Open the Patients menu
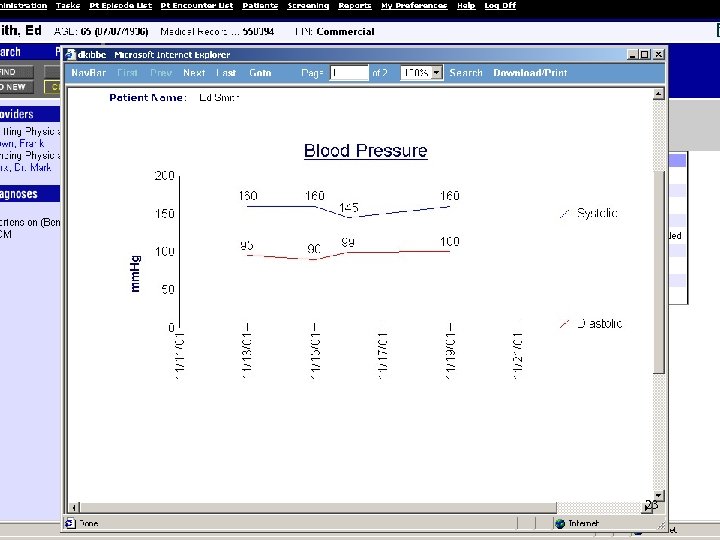This screenshot has height=540, width=720. coord(260,6)
